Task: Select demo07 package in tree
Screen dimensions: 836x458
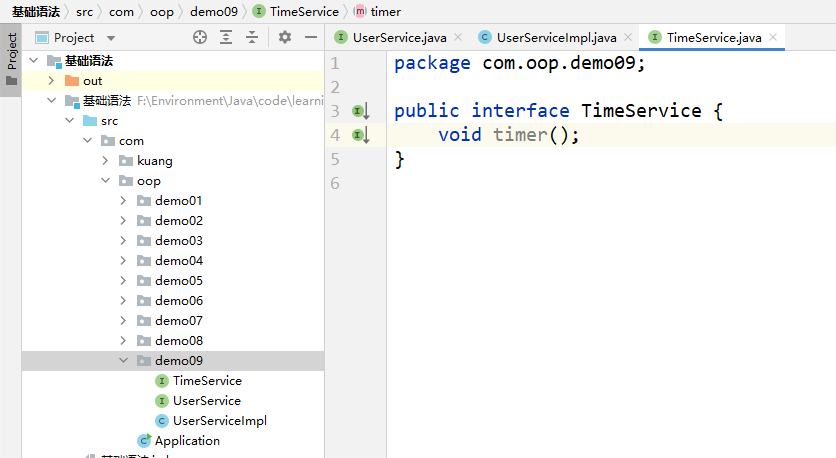Action: pos(173,320)
